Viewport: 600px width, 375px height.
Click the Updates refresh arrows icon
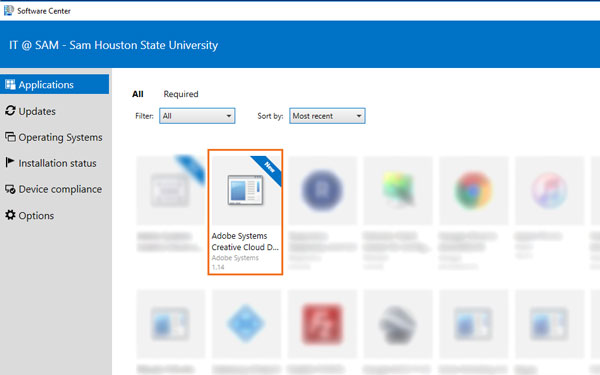pos(10,111)
